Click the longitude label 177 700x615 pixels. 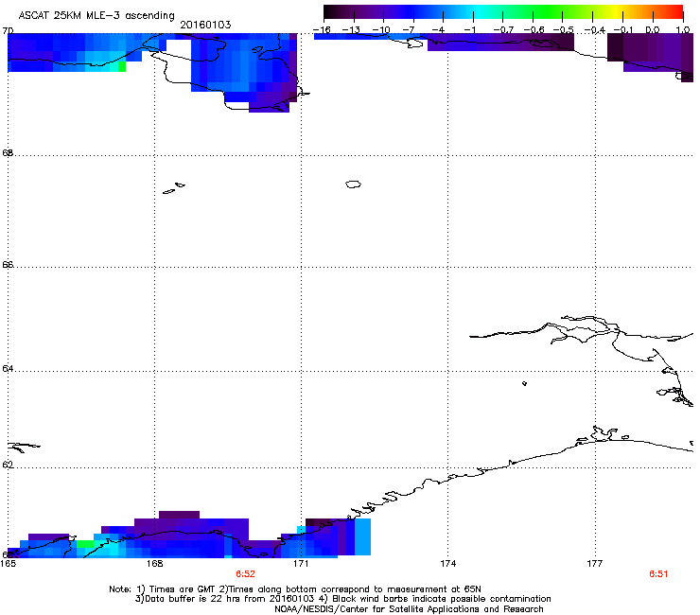[x=595, y=564]
